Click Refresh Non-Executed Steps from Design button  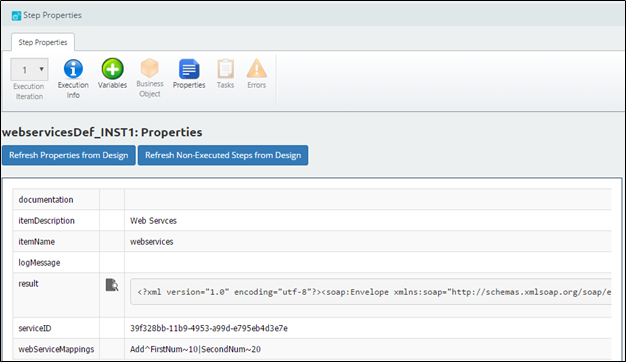223,155
